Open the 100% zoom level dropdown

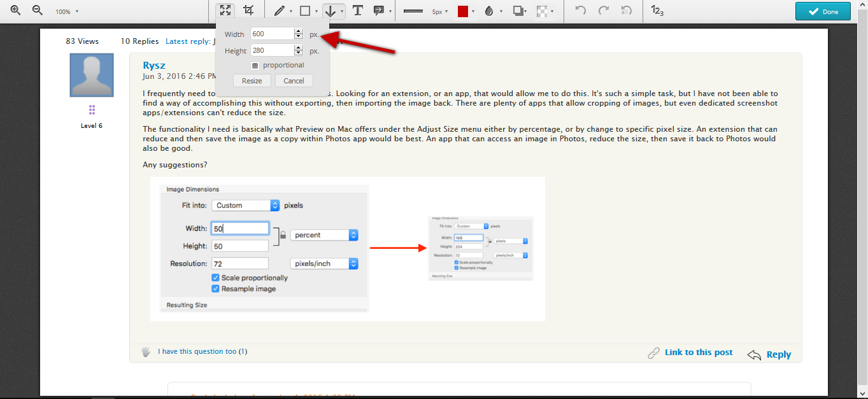[67, 11]
